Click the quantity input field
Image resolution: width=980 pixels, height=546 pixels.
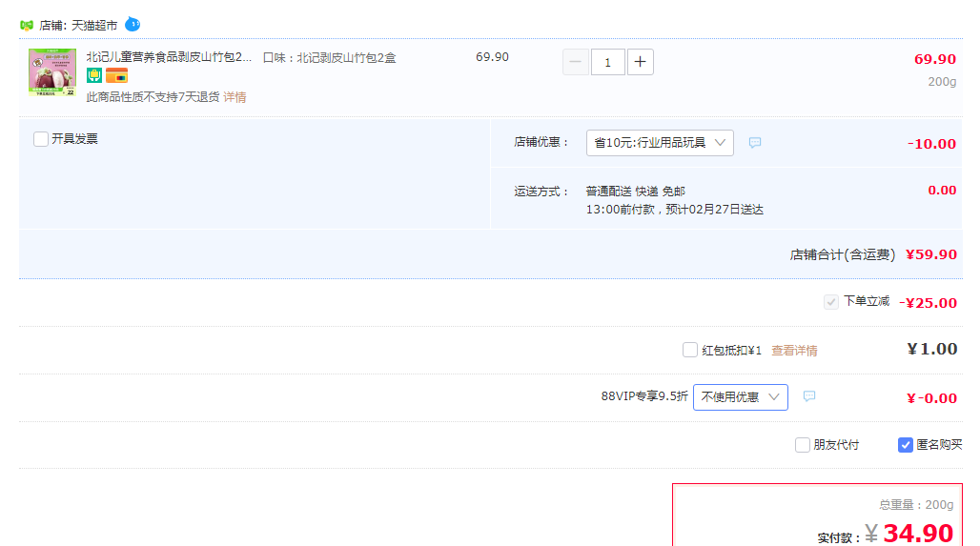(x=607, y=62)
